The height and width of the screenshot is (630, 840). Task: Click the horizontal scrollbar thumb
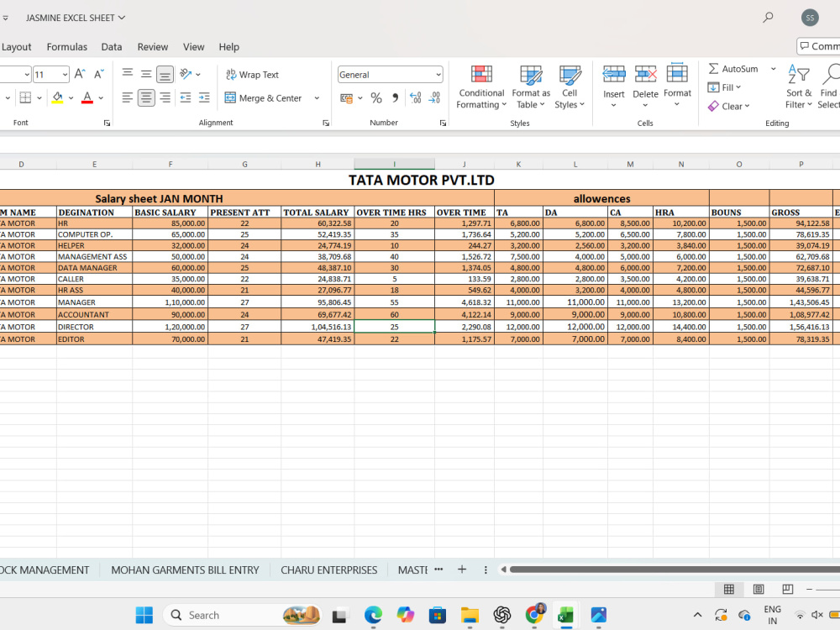coord(675,570)
